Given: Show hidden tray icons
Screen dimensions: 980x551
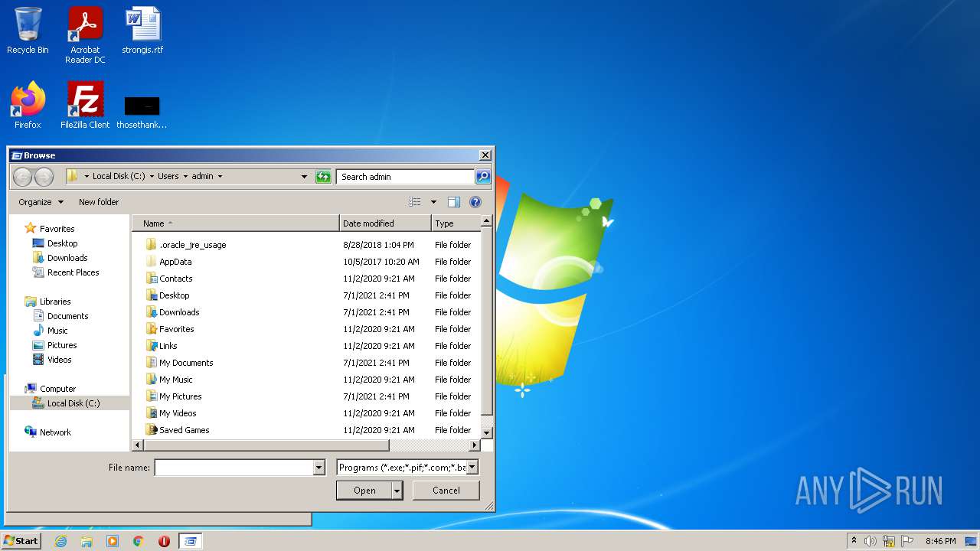Looking at the screenshot, I should pos(854,541).
